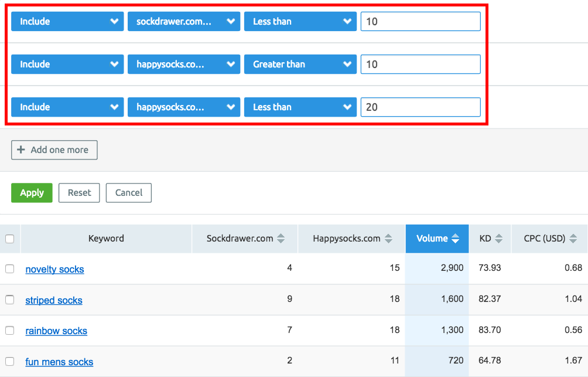Check the fun mens socks row checkbox
The width and height of the screenshot is (588, 377).
pos(10,361)
